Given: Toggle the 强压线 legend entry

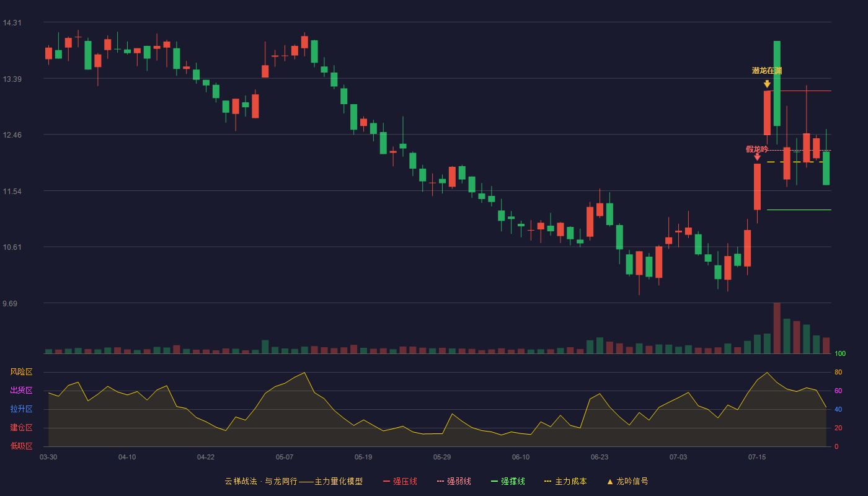Looking at the screenshot, I should coord(400,481).
